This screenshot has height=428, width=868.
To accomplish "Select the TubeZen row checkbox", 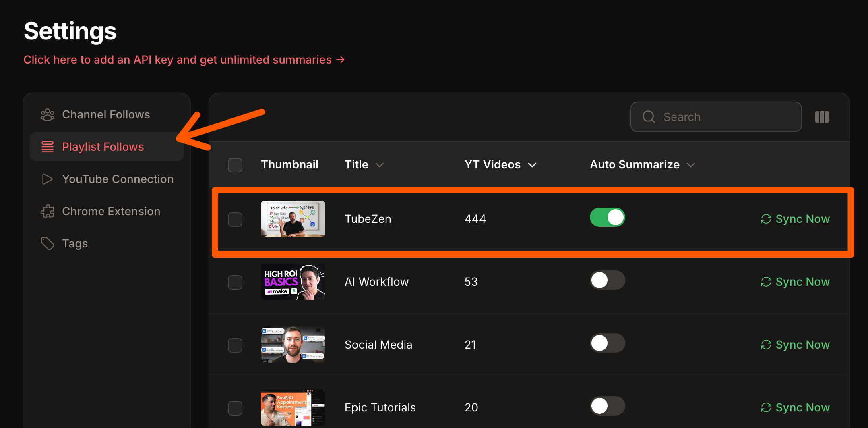I will (x=235, y=220).
